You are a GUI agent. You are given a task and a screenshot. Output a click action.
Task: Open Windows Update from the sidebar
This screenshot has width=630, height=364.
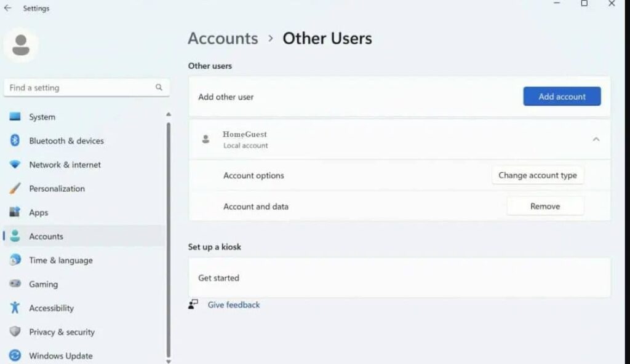[x=60, y=355]
